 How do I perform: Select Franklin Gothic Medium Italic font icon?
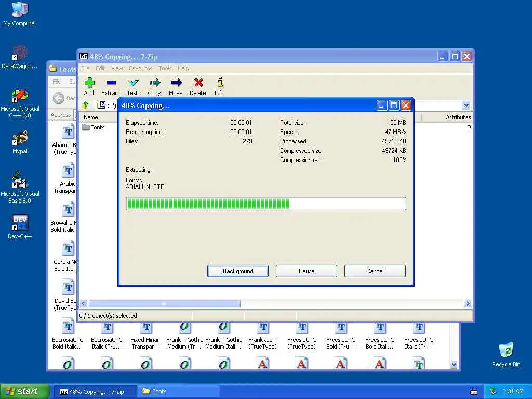point(223,336)
